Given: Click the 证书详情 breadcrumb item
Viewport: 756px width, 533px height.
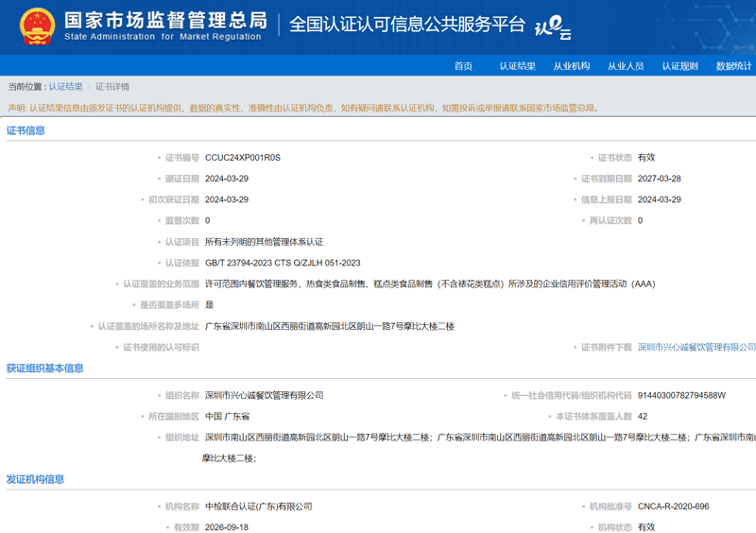Looking at the screenshot, I should click(112, 87).
